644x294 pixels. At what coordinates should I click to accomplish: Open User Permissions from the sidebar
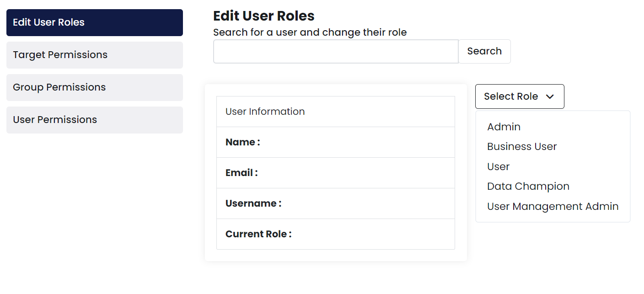click(95, 120)
